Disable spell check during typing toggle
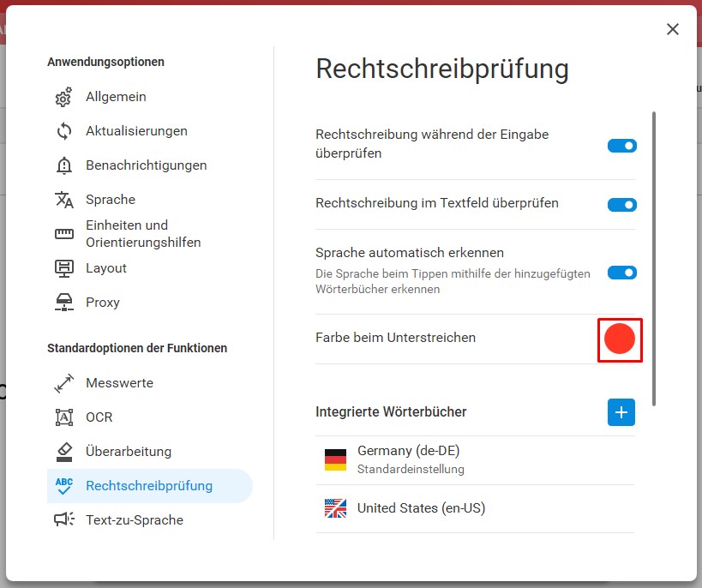Screen dimensions: 702x588 (x=622, y=146)
